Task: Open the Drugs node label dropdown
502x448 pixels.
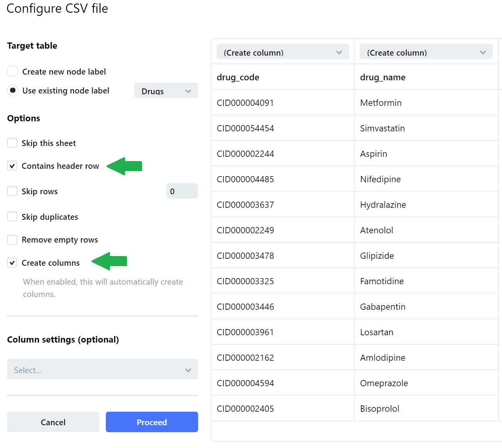Action: click(166, 91)
